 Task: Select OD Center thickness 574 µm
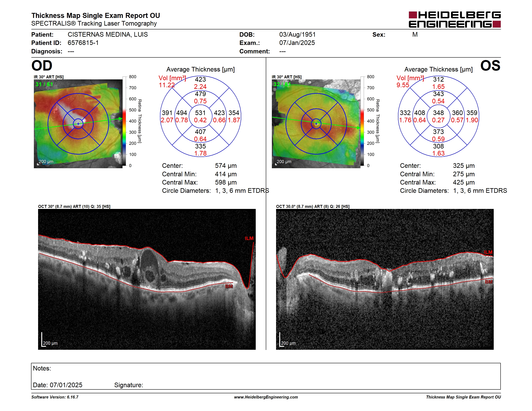pyautogui.click(x=226, y=166)
